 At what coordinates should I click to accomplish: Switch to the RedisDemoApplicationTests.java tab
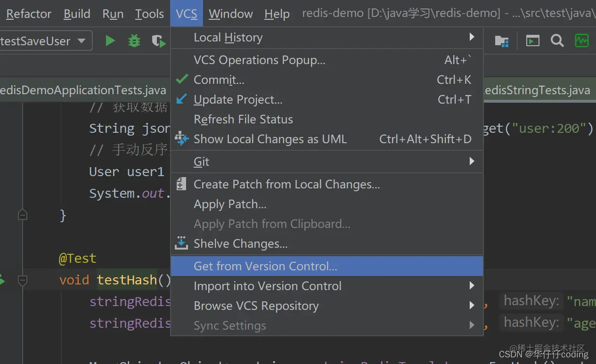click(x=83, y=90)
